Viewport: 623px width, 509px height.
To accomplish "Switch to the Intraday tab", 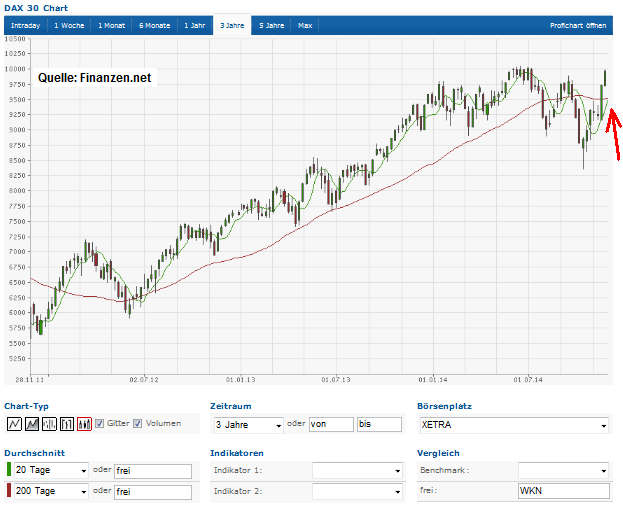I will (26, 24).
